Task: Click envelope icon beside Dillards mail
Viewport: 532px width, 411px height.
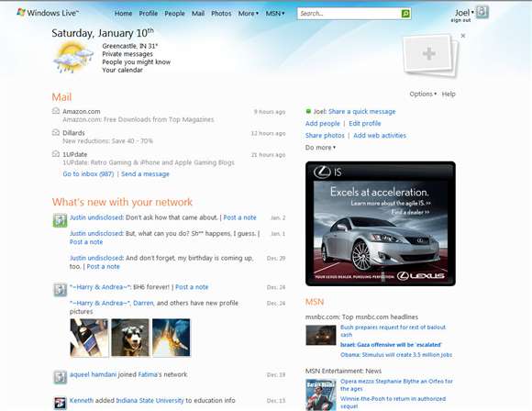Action: 56,132
